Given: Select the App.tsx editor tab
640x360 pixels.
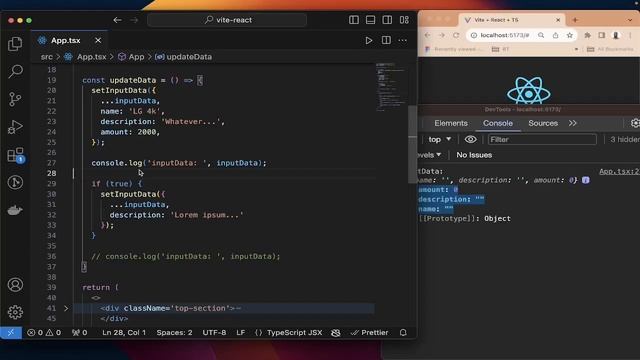Looking at the screenshot, I should click(x=69, y=40).
